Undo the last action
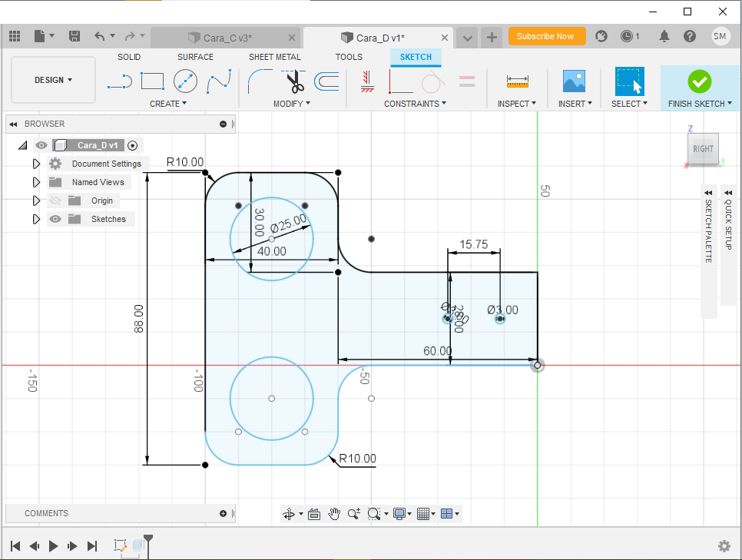 pyautogui.click(x=99, y=36)
